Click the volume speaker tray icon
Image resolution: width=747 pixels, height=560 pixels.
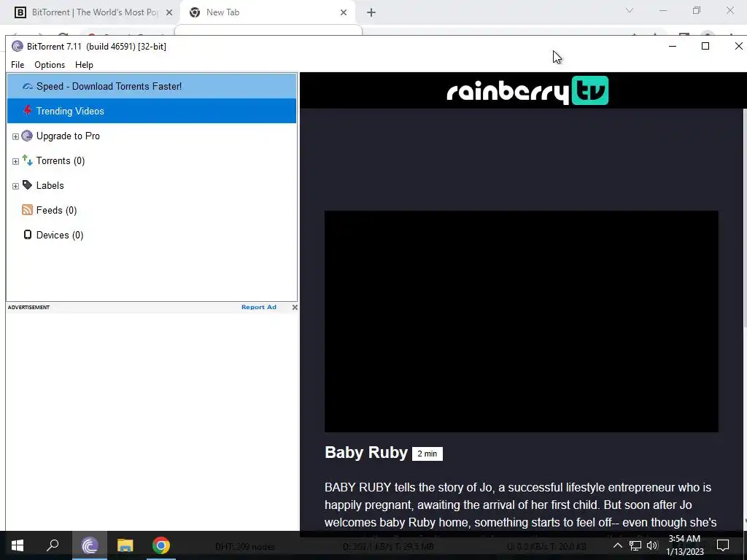point(652,545)
